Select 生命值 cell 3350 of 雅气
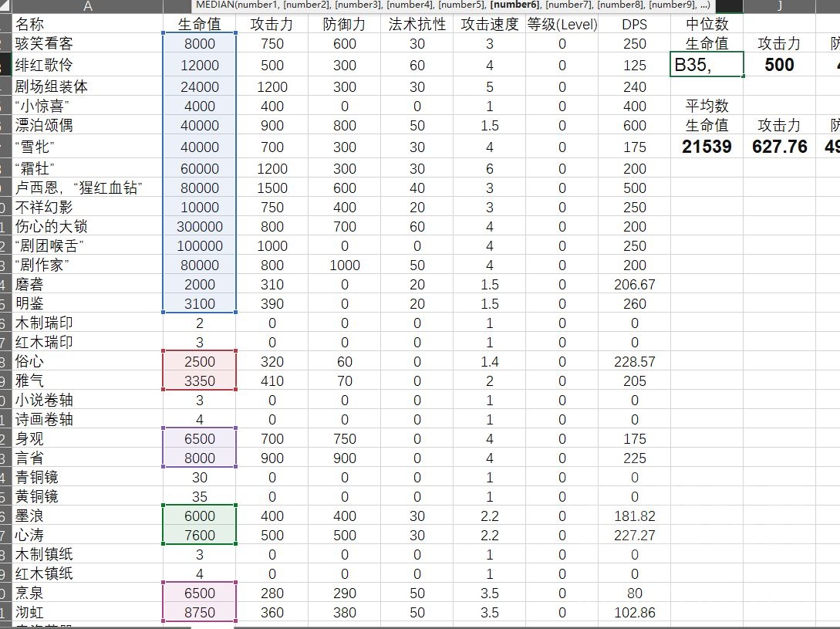Screen dimensions: 840x629 [199, 380]
